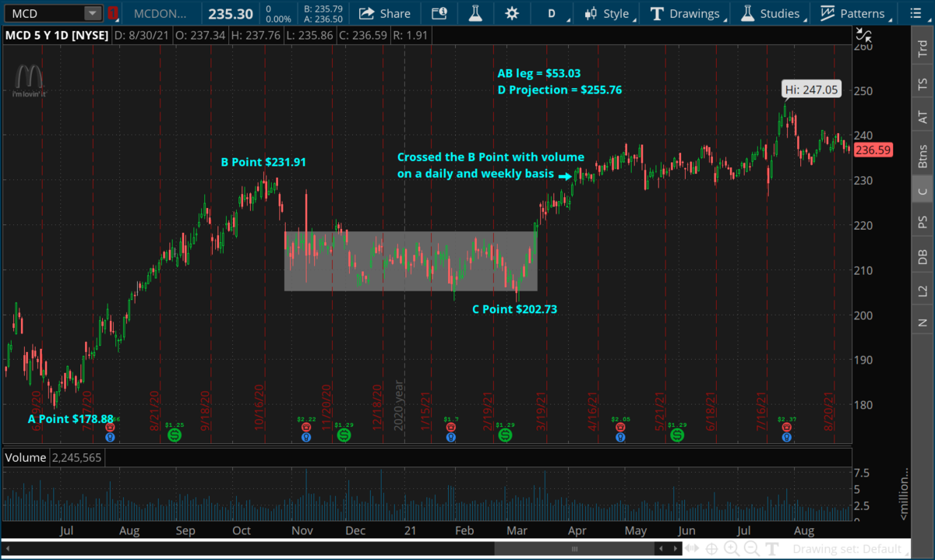Expand the MCD symbol dropdown arrow
The image size is (935, 560).
[93, 13]
